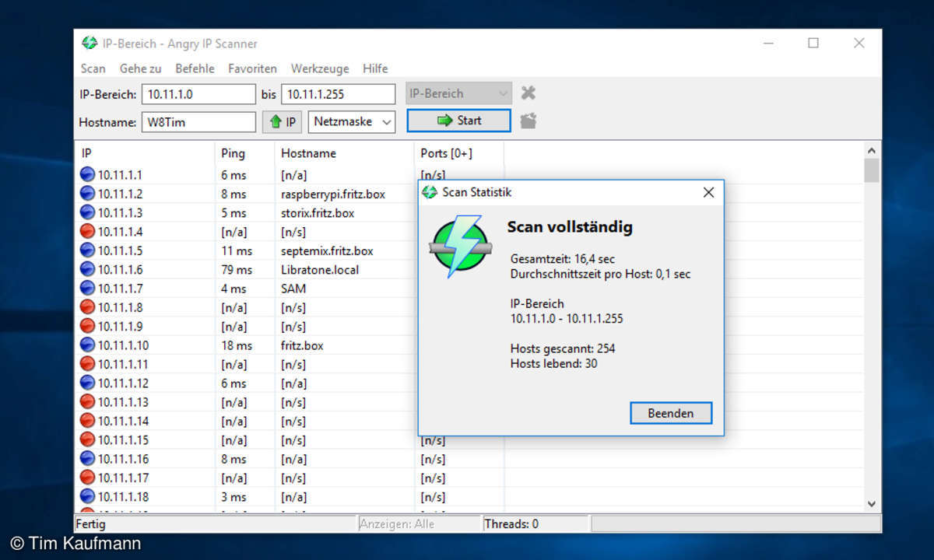Click the Ports [0+] column header

pos(458,153)
